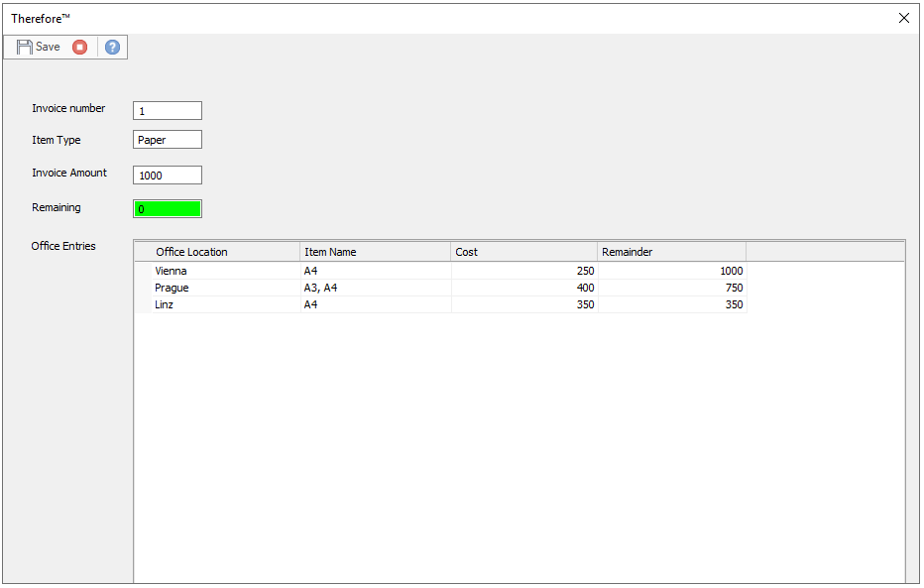Select the Prague office entry
This screenshot has width=924, height=588.
172,288
